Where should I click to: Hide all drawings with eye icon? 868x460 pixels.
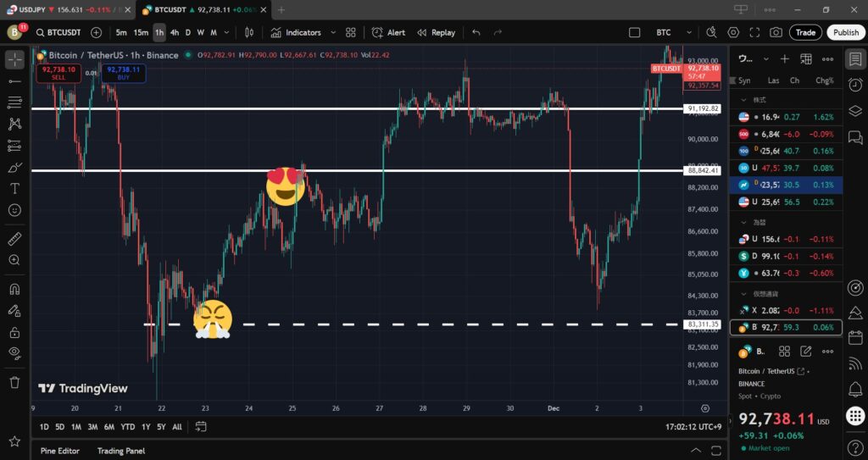click(14, 352)
